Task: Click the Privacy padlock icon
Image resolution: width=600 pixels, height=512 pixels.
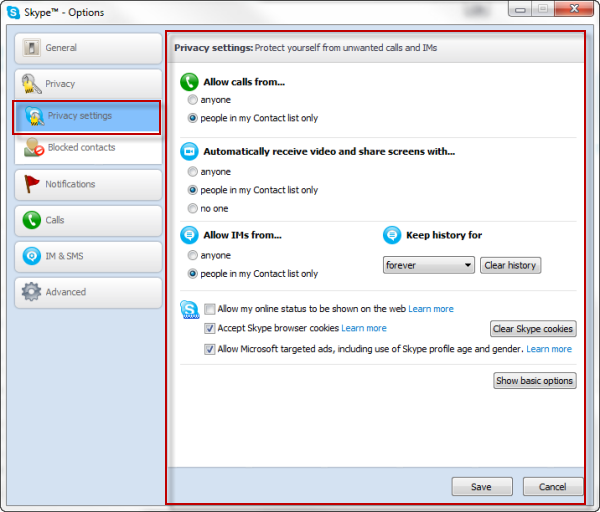Action: point(31,84)
